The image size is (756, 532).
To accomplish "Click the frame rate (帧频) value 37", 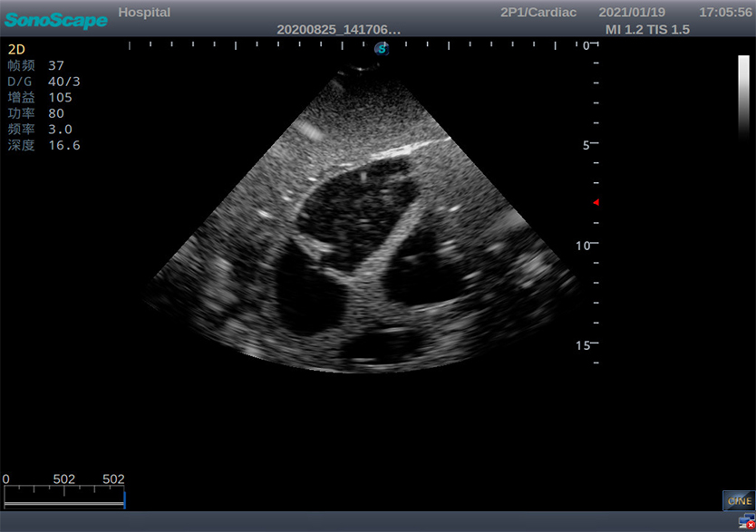I will tap(56, 65).
